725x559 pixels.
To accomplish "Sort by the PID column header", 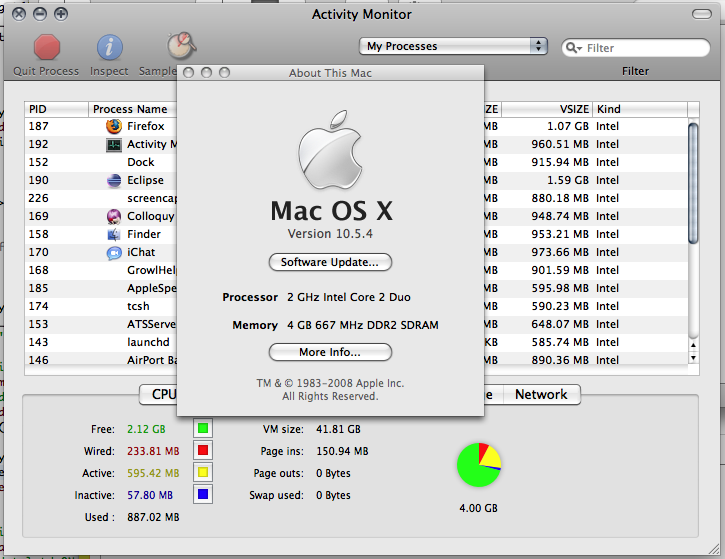I will [x=56, y=109].
